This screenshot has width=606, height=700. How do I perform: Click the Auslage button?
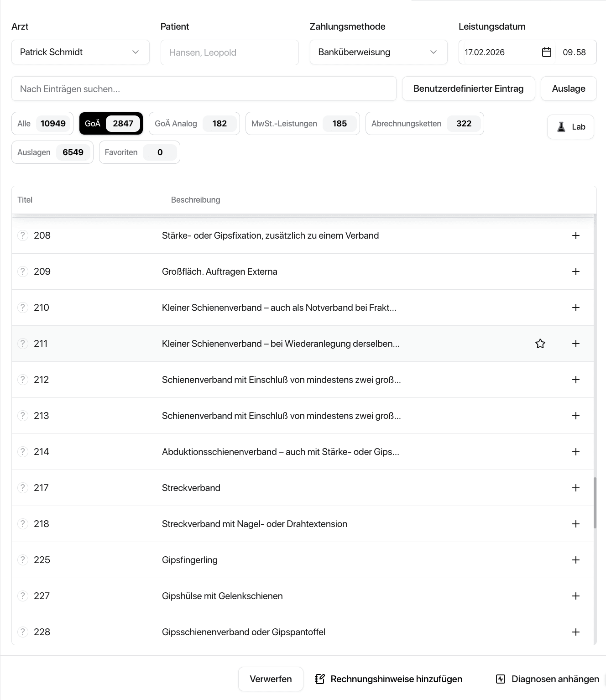coord(569,89)
